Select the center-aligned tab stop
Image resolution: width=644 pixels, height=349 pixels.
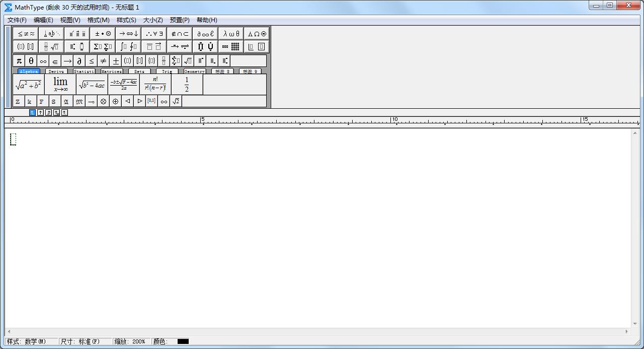click(41, 113)
